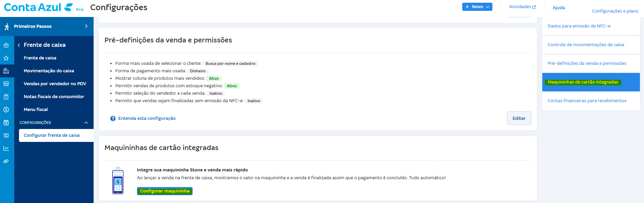Select Configurar frente de caixa item
This screenshot has width=644, height=203.
(56, 135)
